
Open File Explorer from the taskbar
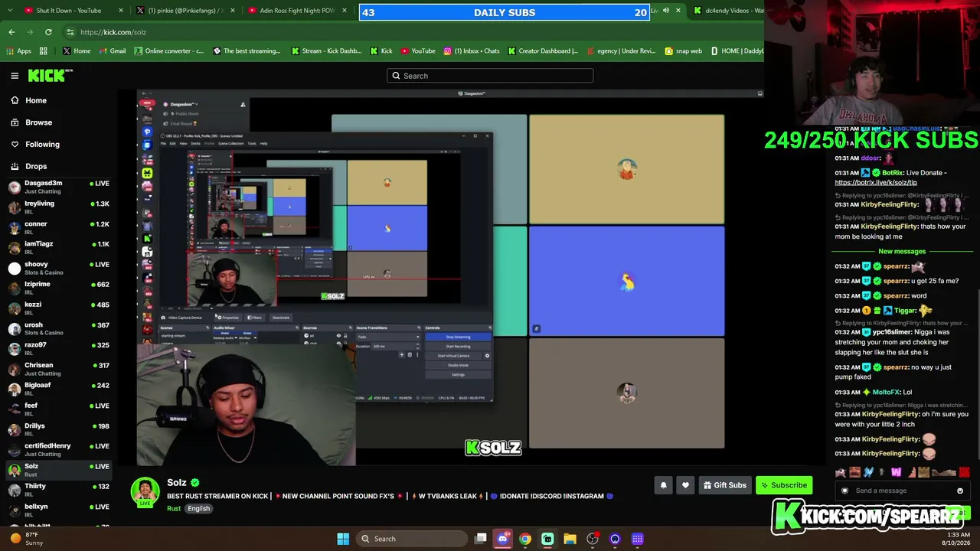570,539
